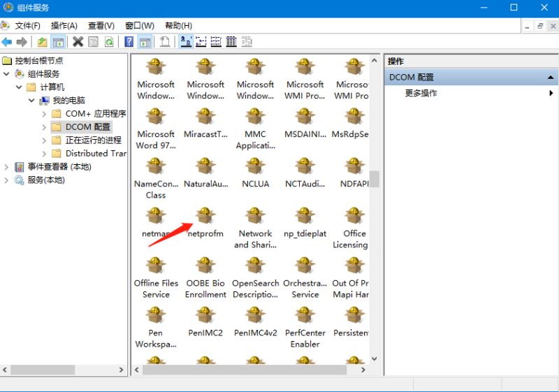Expand the 正在运行的进程 node
The height and width of the screenshot is (392, 559).
[44, 140]
